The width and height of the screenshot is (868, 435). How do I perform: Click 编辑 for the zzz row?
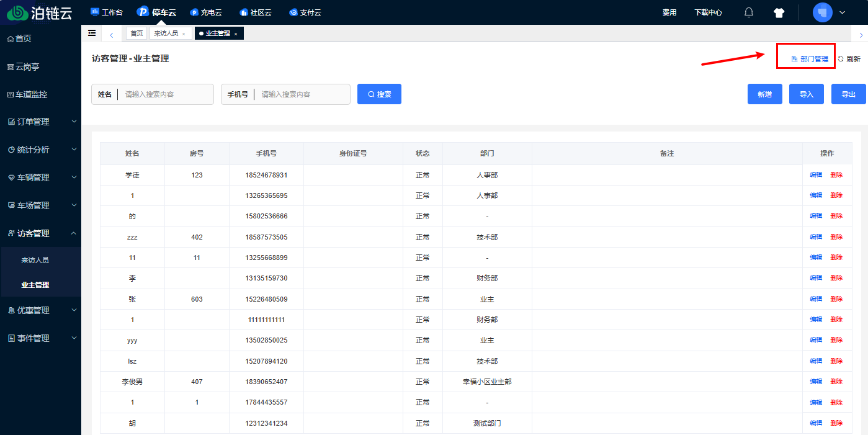click(x=816, y=237)
